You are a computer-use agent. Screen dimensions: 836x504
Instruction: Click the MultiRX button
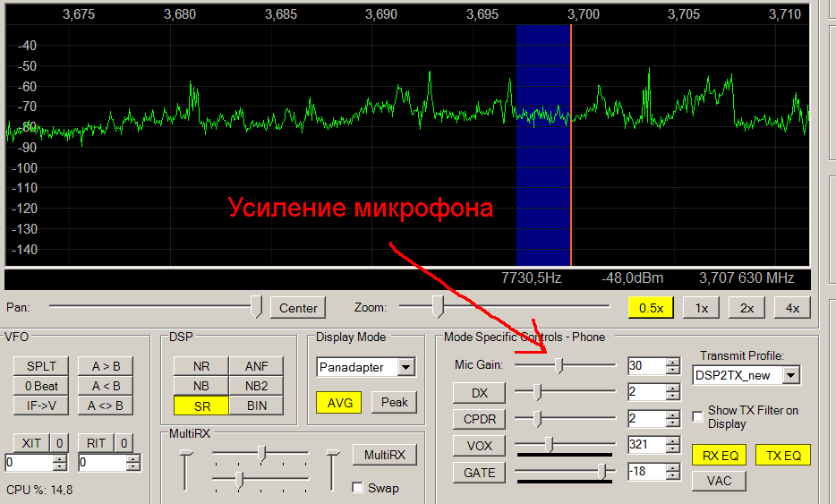click(x=384, y=455)
